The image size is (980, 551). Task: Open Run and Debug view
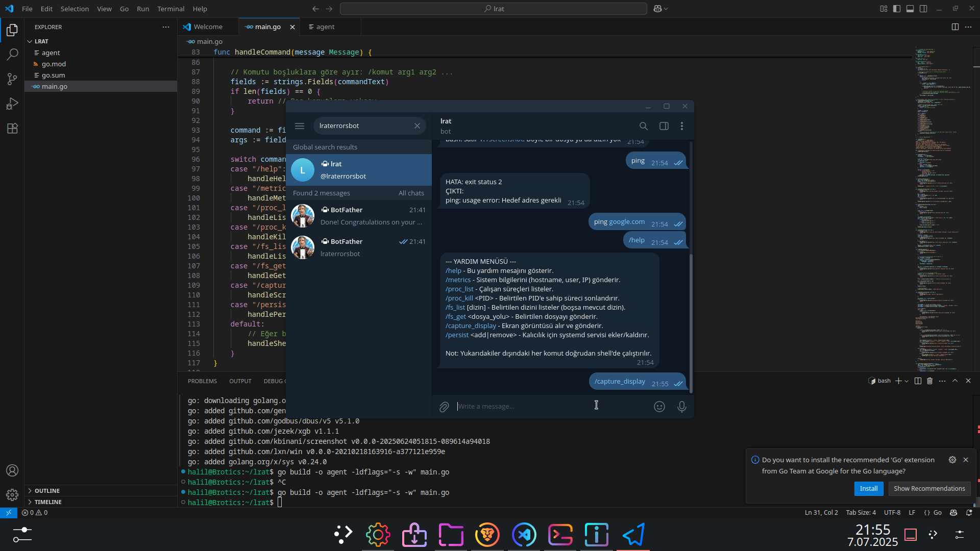12,104
